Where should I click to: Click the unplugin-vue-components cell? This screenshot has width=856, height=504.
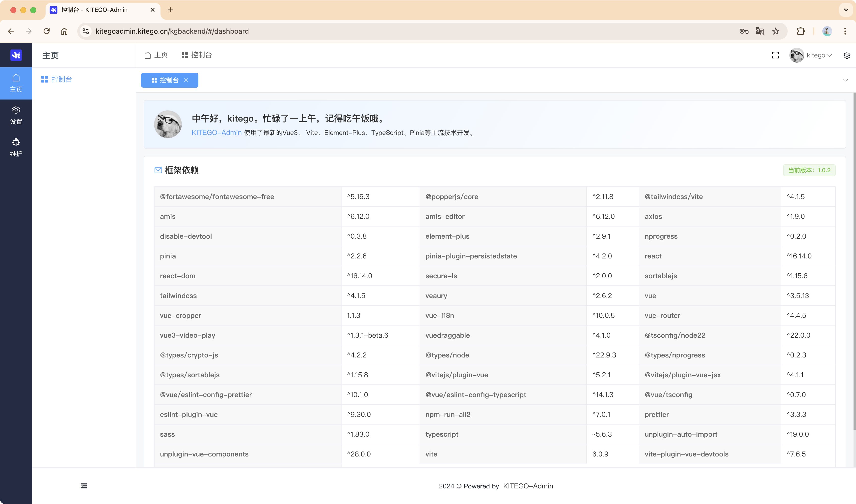pos(248,454)
